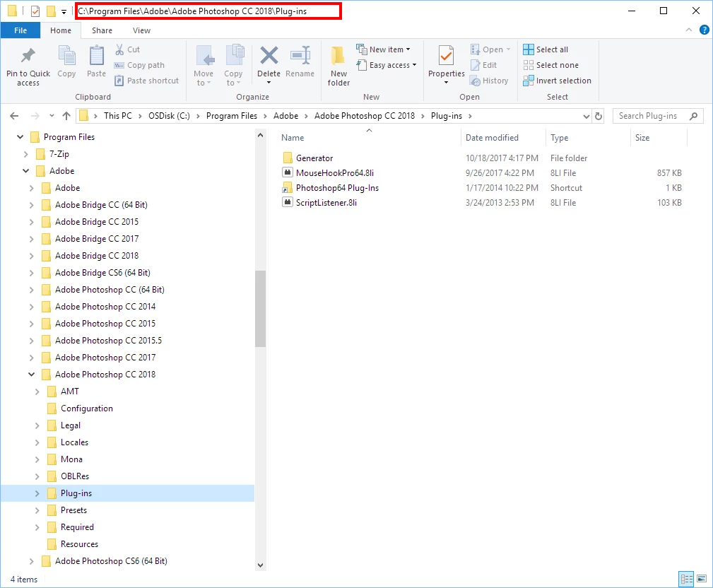Go up one level with Up arrow
The image size is (713, 588).
tap(66, 116)
